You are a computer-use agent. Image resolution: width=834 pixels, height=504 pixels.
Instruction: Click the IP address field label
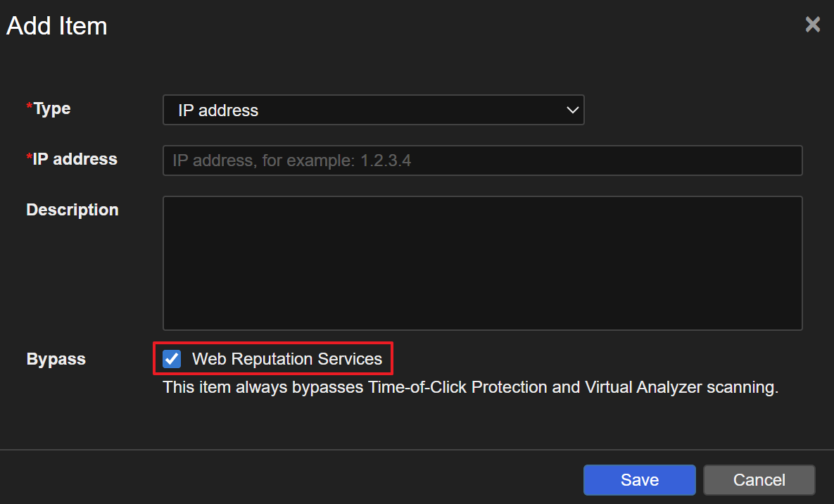tap(75, 159)
